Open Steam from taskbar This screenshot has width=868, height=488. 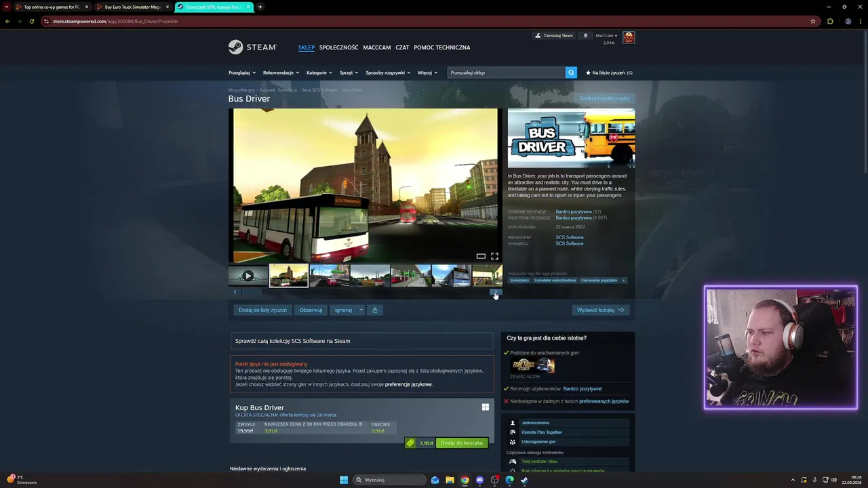(524, 480)
